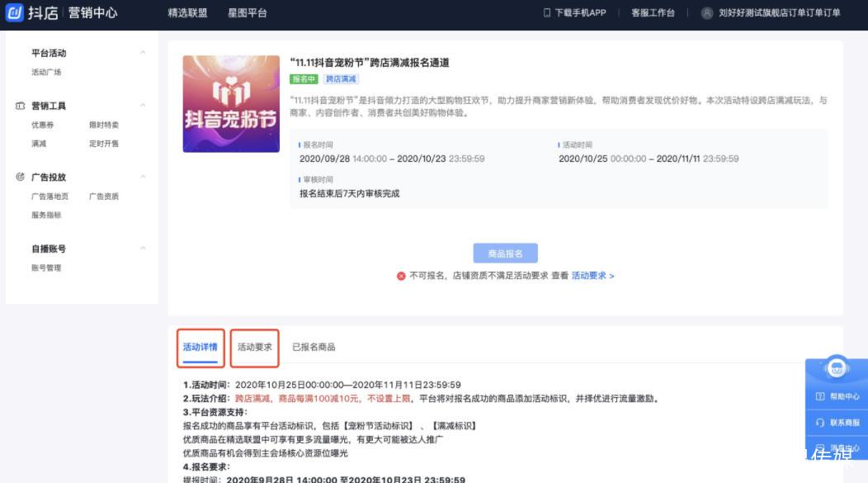Open 广告落地页 in the sidebar
The width and height of the screenshot is (868, 483).
[x=50, y=196]
